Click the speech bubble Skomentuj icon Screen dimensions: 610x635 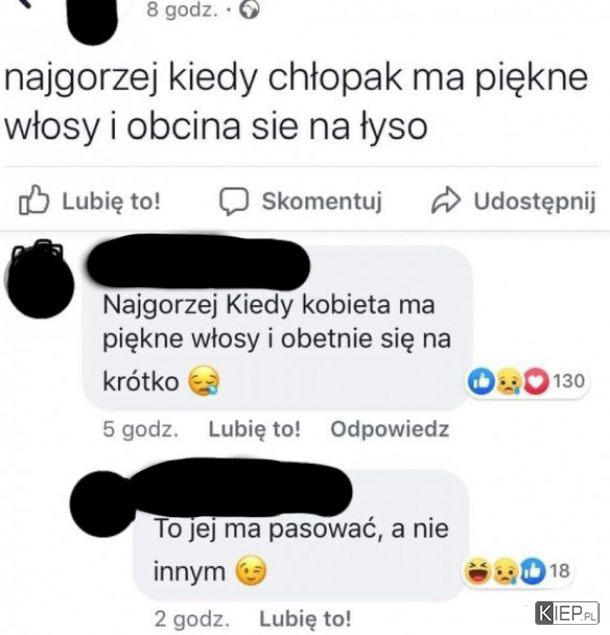click(234, 201)
